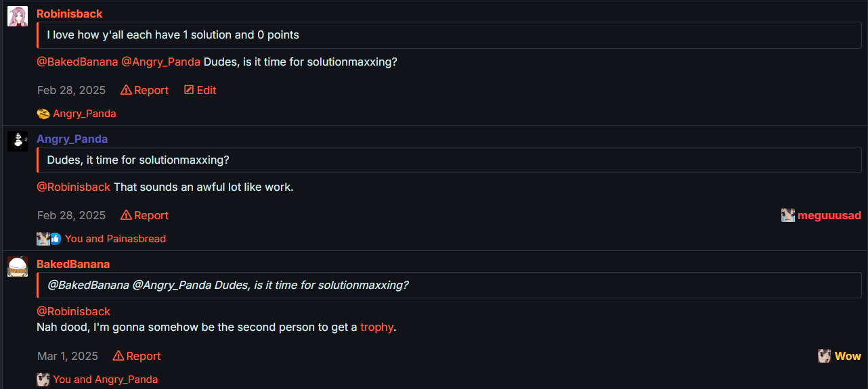The image size is (868, 389).
Task: Click the @BakedBanana mention in first comment
Action: 77,62
